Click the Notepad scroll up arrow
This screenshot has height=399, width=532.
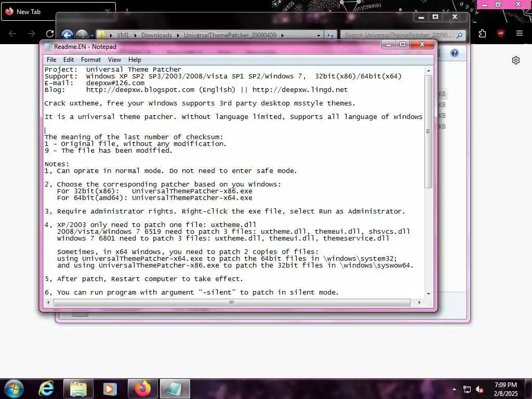pos(429,71)
